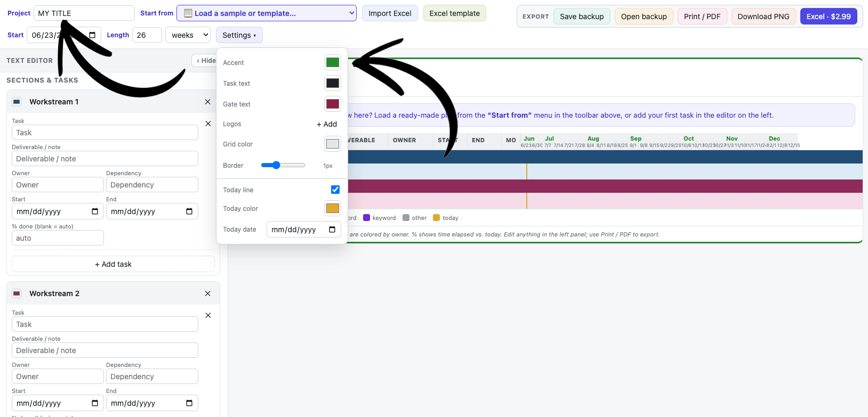
Task: Click Workstream 2 Task name field
Action: pos(105,324)
